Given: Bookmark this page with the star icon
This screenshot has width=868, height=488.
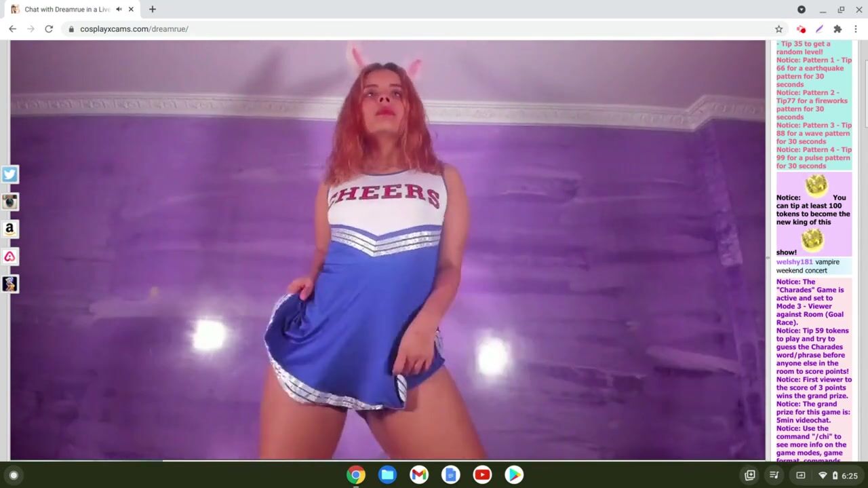Looking at the screenshot, I should tap(778, 29).
